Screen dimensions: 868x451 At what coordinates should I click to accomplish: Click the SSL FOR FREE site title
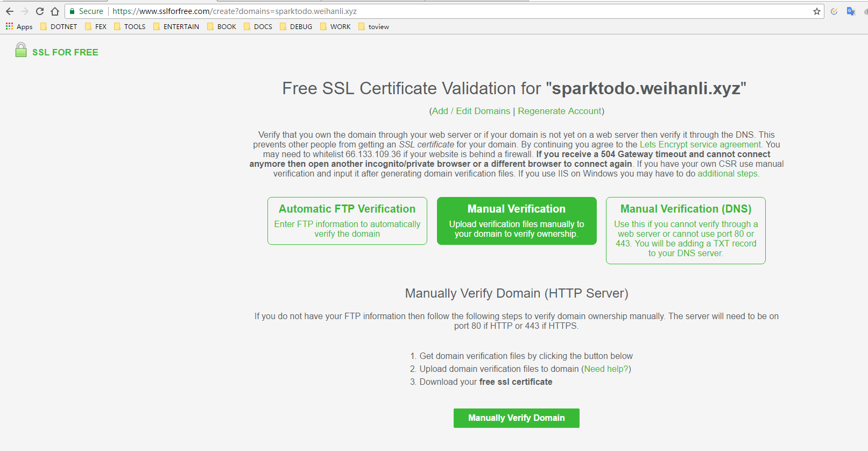pos(65,52)
